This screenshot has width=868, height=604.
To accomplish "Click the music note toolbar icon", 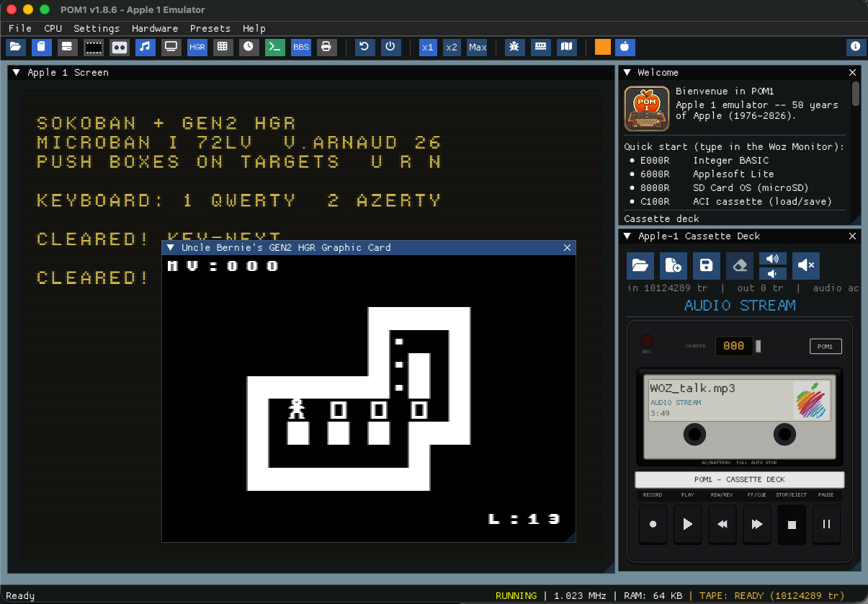I will 146,47.
